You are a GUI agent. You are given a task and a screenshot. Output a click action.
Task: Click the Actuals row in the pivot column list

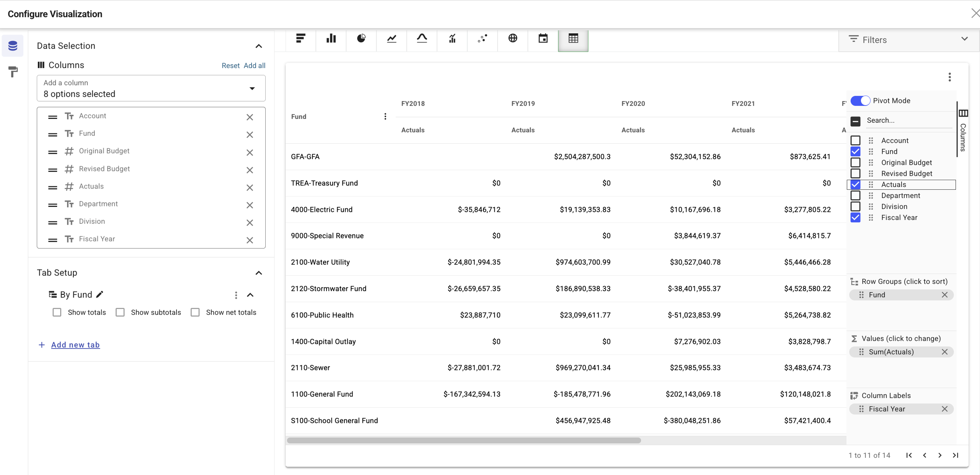(901, 185)
